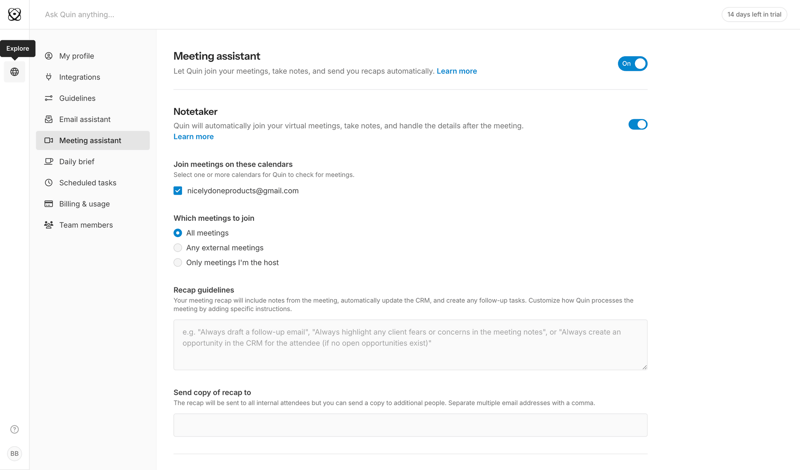Image resolution: width=800 pixels, height=470 pixels.
Task: Click the Recap guidelines text area
Action: point(410,344)
